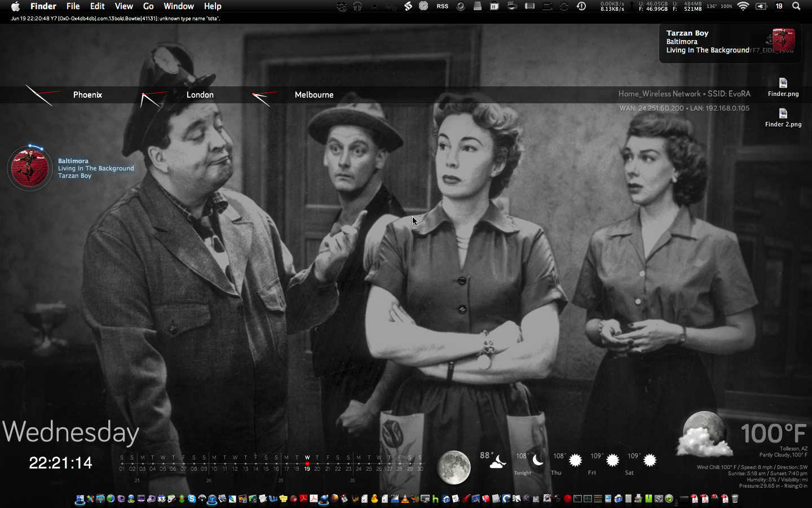Click the WAN and LAN address line
This screenshot has width=812, height=508.
click(x=685, y=108)
